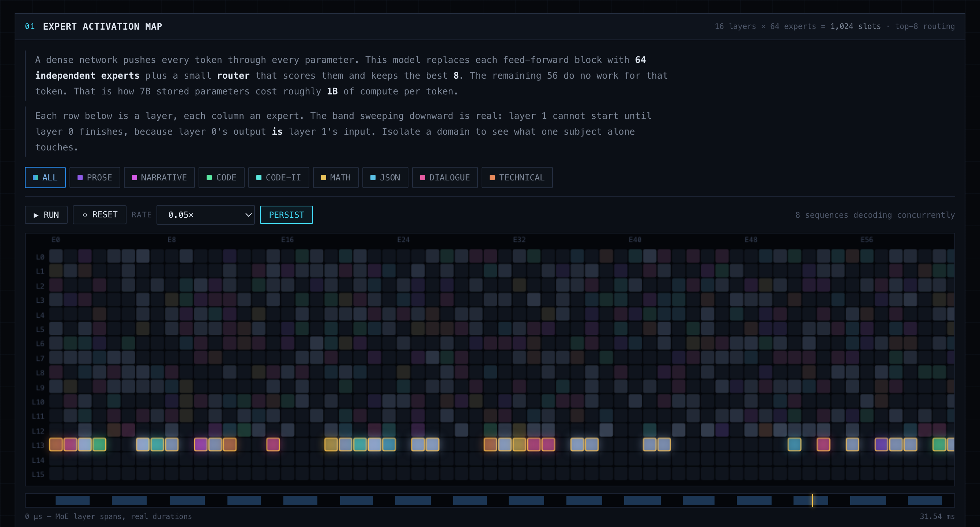Viewport: 980px width, 527px height.
Task: Click '0 µs — MoE layer spans' caption
Action: (x=109, y=516)
